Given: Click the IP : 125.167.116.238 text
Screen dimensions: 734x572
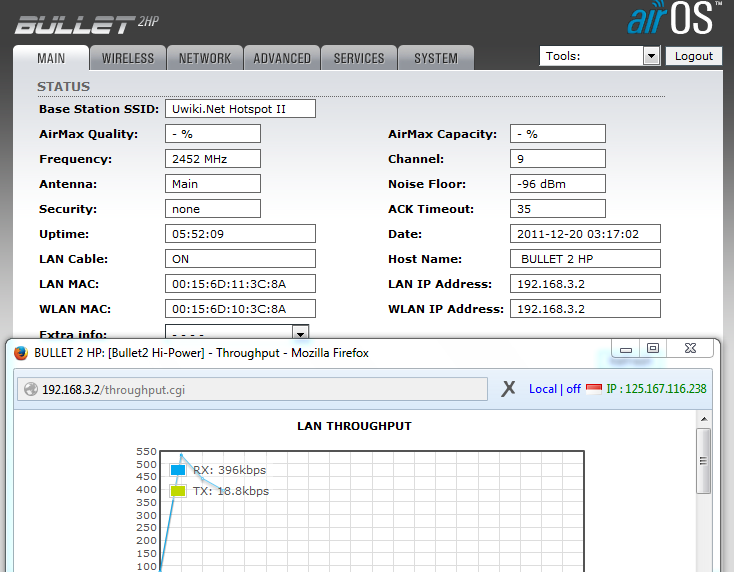Looking at the screenshot, I should [x=656, y=389].
